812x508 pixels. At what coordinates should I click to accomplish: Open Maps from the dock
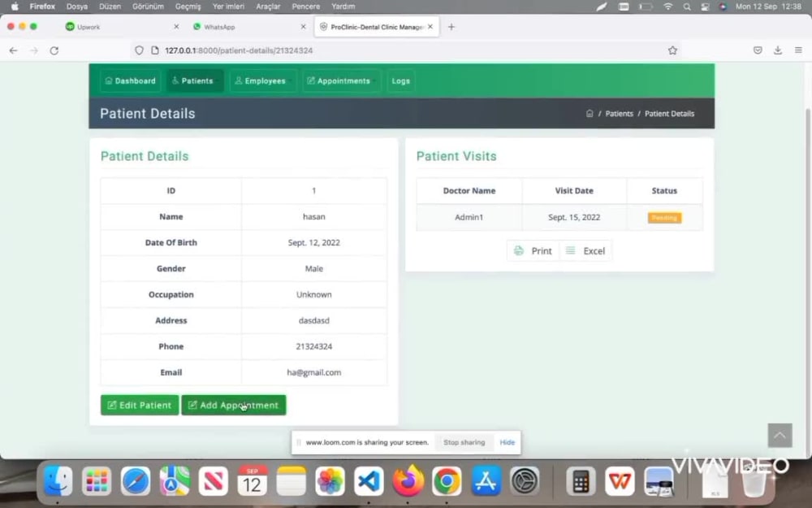coord(175,481)
